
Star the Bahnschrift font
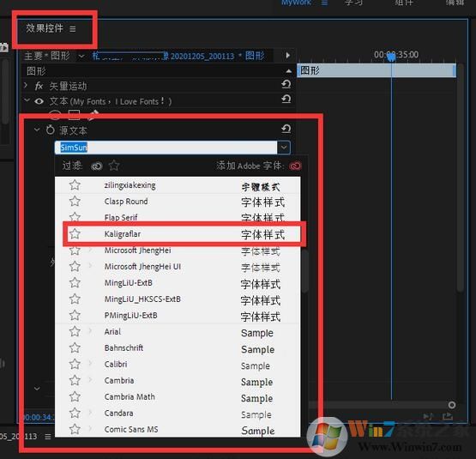coord(75,347)
